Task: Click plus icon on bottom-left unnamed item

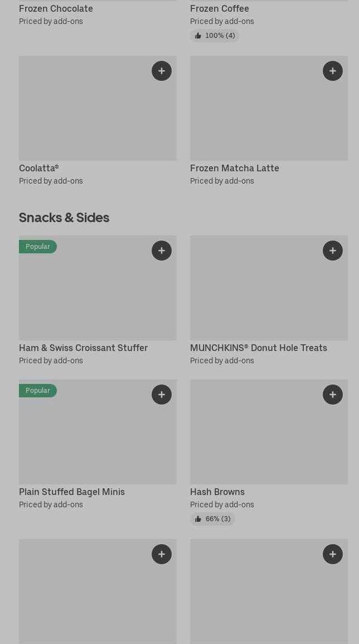Action: coord(162,554)
